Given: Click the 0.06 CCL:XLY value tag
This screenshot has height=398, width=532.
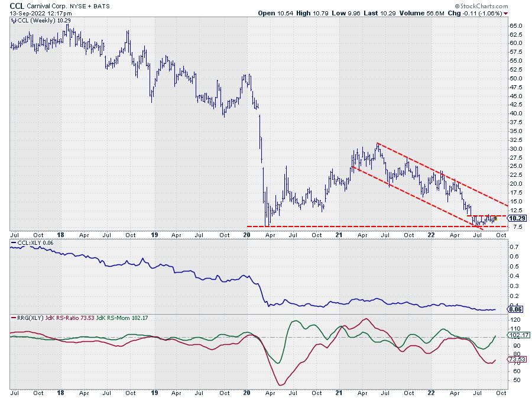Looking at the screenshot, I should coord(514,309).
